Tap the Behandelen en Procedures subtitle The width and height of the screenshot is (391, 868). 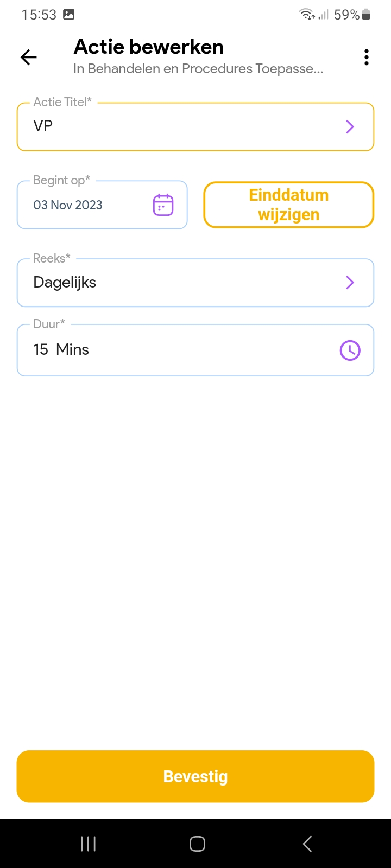tap(198, 69)
